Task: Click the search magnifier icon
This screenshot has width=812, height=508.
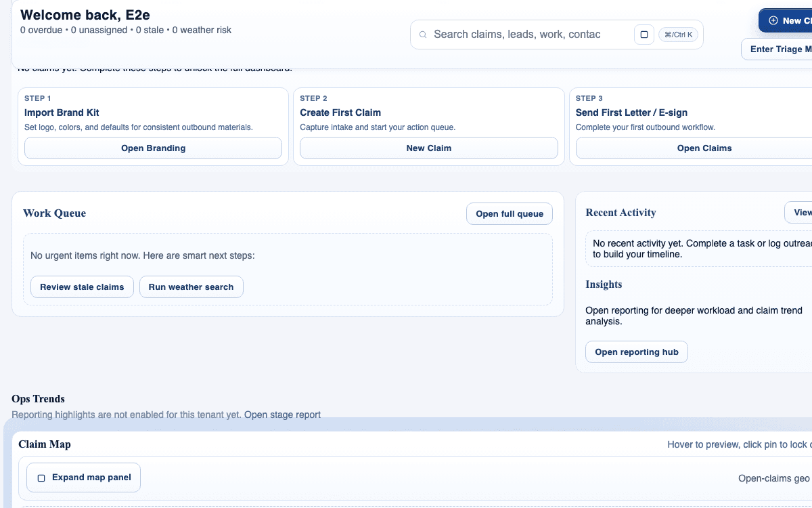Action: pyautogui.click(x=423, y=34)
